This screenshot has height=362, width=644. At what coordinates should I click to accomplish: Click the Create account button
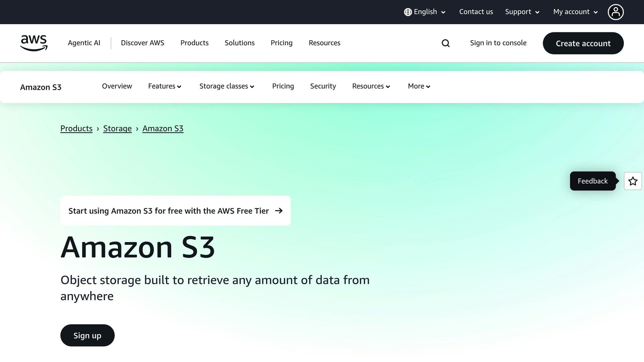(x=583, y=43)
